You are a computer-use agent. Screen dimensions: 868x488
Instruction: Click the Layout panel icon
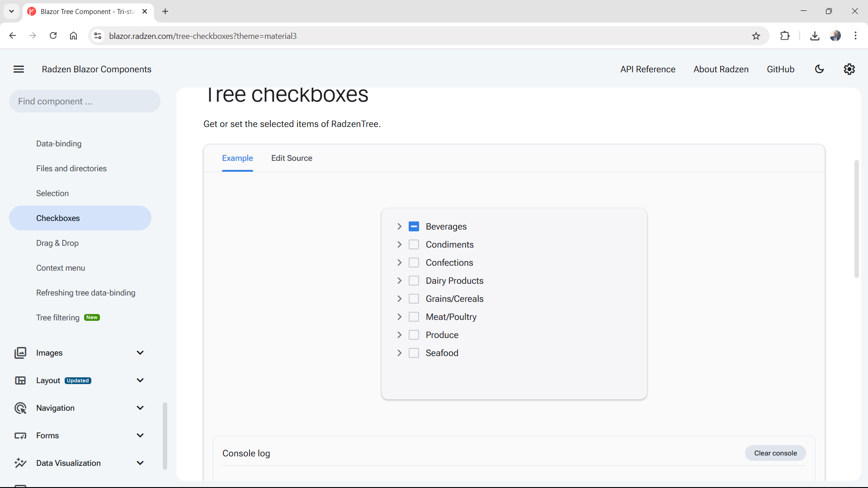20,380
